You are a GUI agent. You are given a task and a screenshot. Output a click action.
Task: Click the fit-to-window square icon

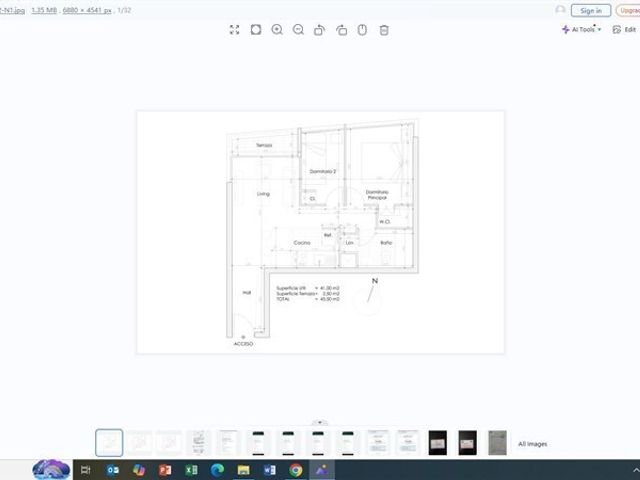pos(256,30)
